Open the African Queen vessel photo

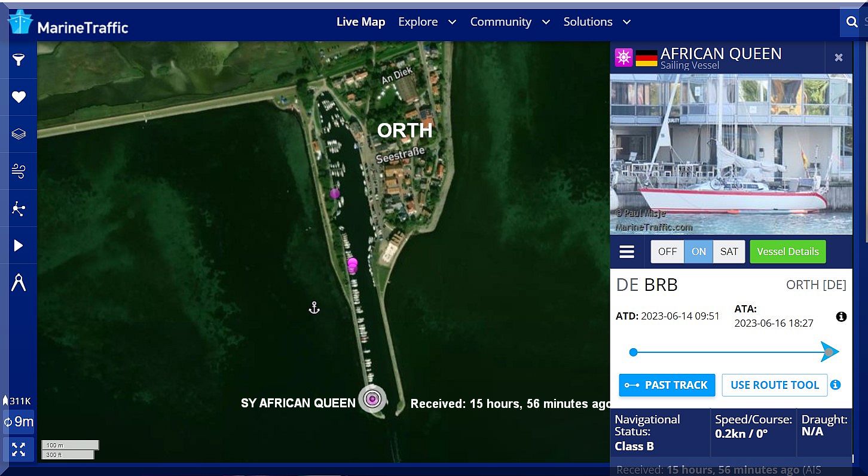(731, 154)
